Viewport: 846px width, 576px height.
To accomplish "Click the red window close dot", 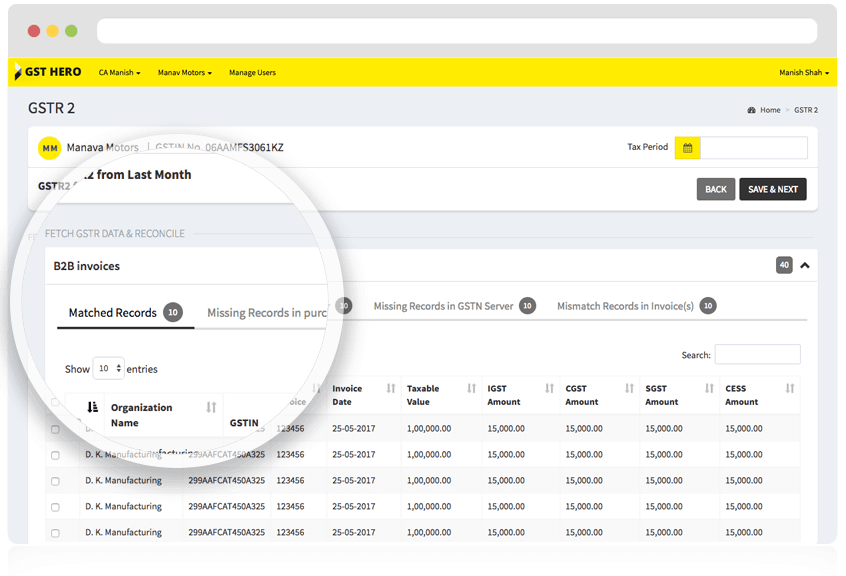I will point(34,31).
